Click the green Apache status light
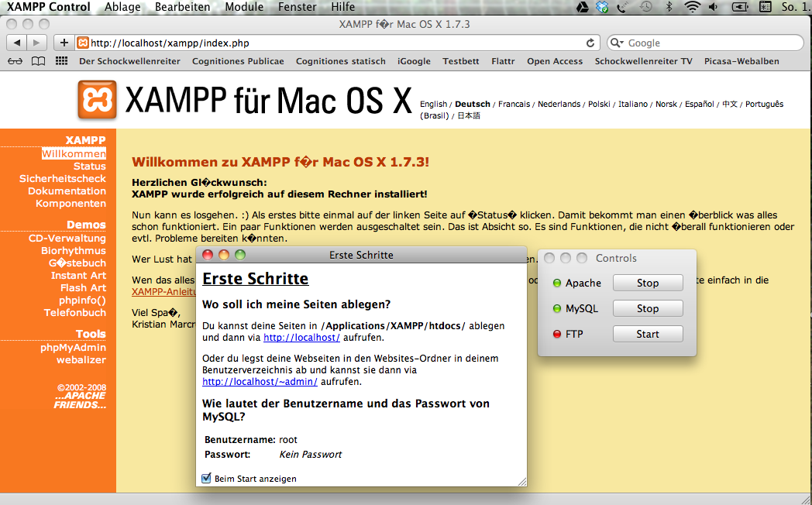Screen dimensions: 812x505 pos(557,283)
